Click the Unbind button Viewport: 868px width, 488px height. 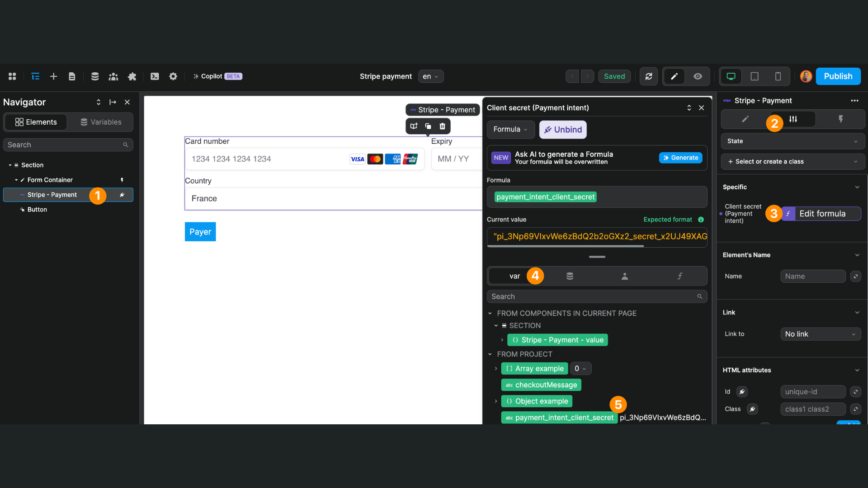[x=563, y=130]
